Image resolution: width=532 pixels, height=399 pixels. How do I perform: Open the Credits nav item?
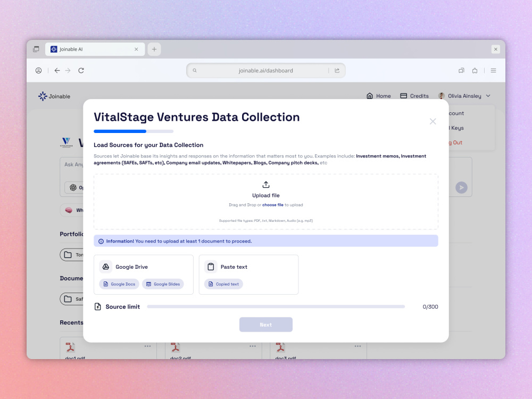coord(414,96)
